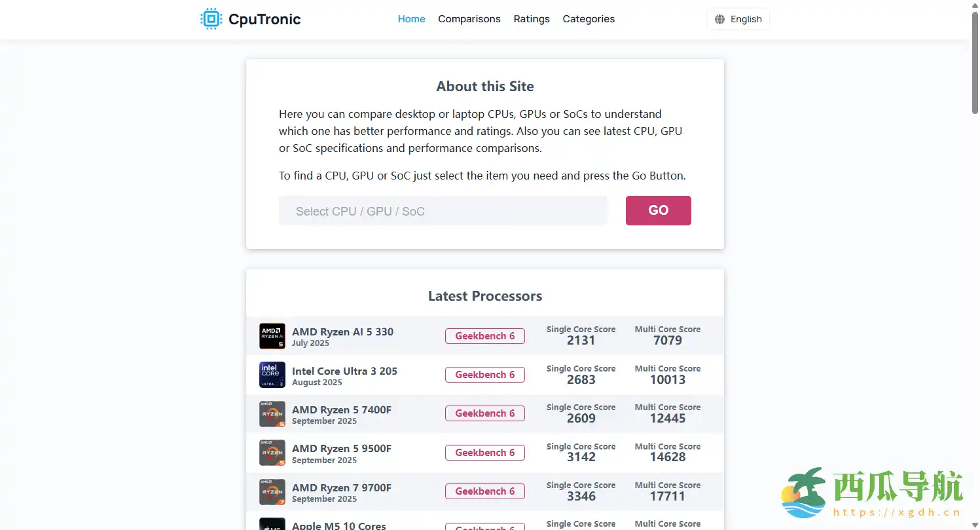Click Geekbench 6 button for Ryzen AI 5 330
Image resolution: width=980 pixels, height=530 pixels.
pyautogui.click(x=484, y=336)
